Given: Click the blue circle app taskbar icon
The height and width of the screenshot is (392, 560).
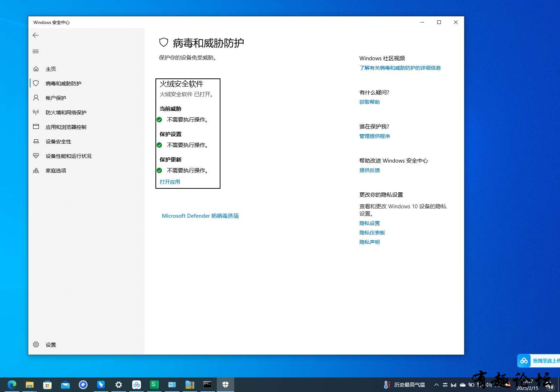Looking at the screenshot, I should click(x=83, y=385).
